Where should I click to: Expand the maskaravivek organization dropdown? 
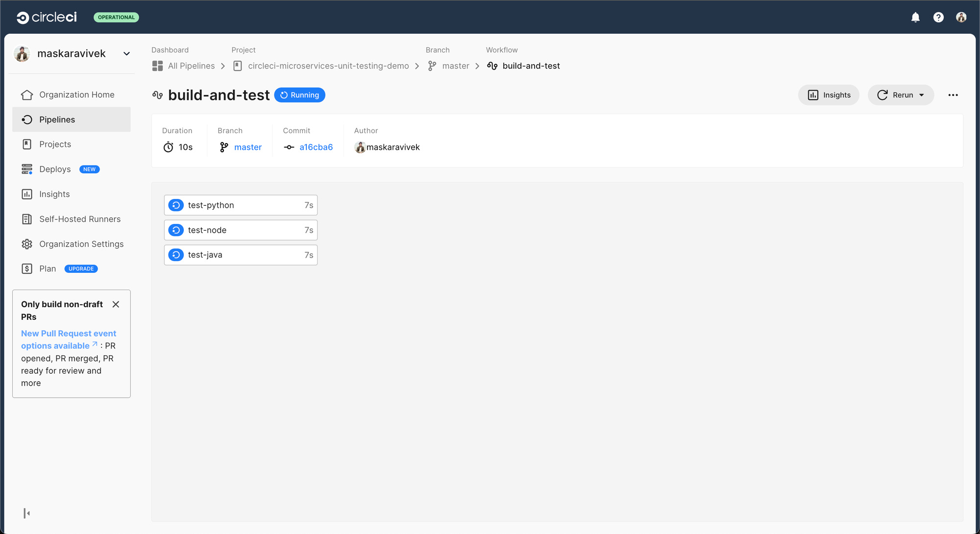click(126, 54)
